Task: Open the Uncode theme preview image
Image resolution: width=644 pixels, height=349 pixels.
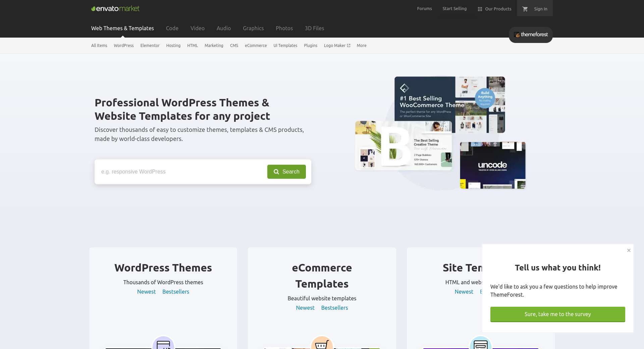Action: [x=493, y=165]
